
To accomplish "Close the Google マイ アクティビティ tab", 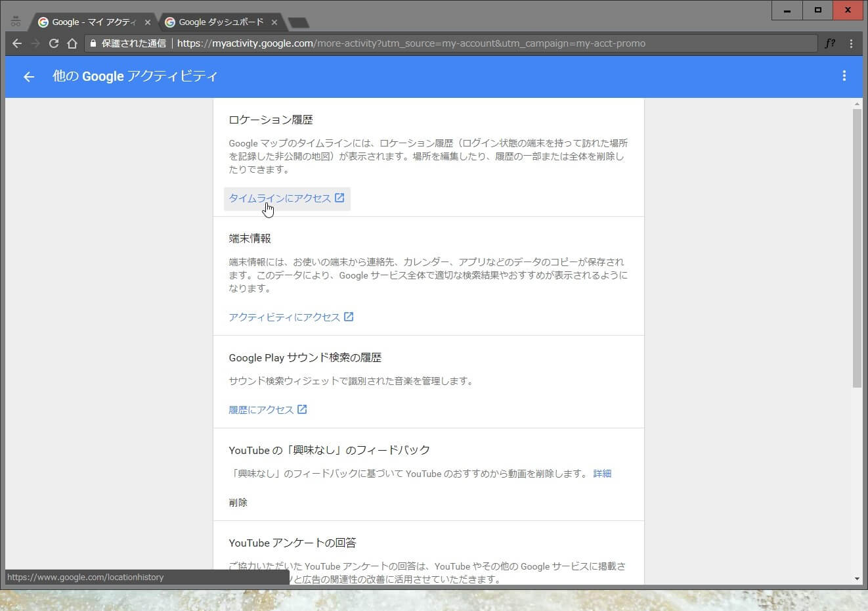I will [x=148, y=22].
